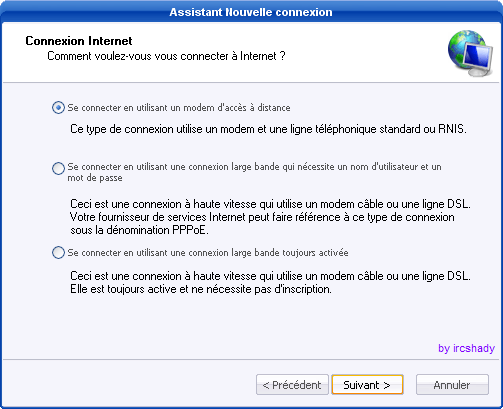Screen dimensions: 503x409
Task: Select the dial-up modem radio button
Action: tap(58, 108)
